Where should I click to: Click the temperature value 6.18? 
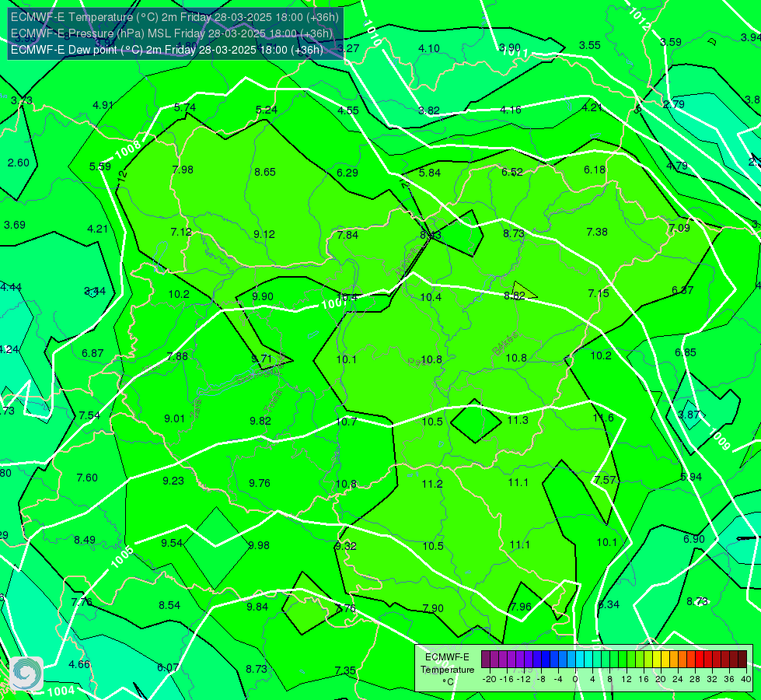point(595,170)
